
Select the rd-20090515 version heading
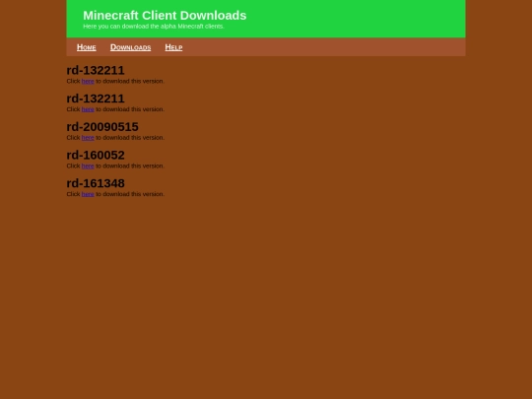(x=102, y=126)
